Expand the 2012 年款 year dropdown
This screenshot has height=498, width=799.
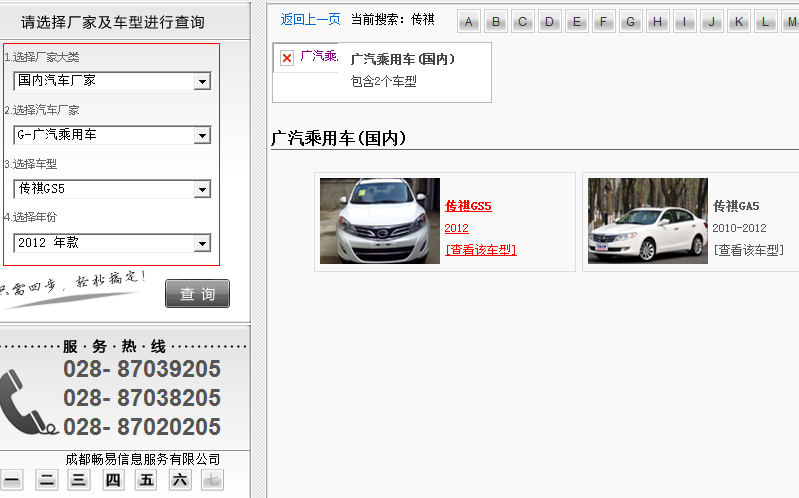pyautogui.click(x=112, y=243)
